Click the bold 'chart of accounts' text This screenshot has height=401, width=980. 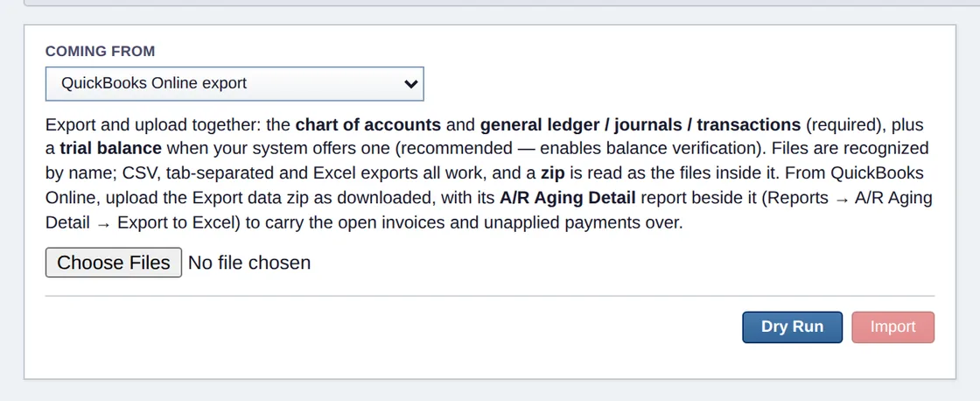(x=368, y=124)
